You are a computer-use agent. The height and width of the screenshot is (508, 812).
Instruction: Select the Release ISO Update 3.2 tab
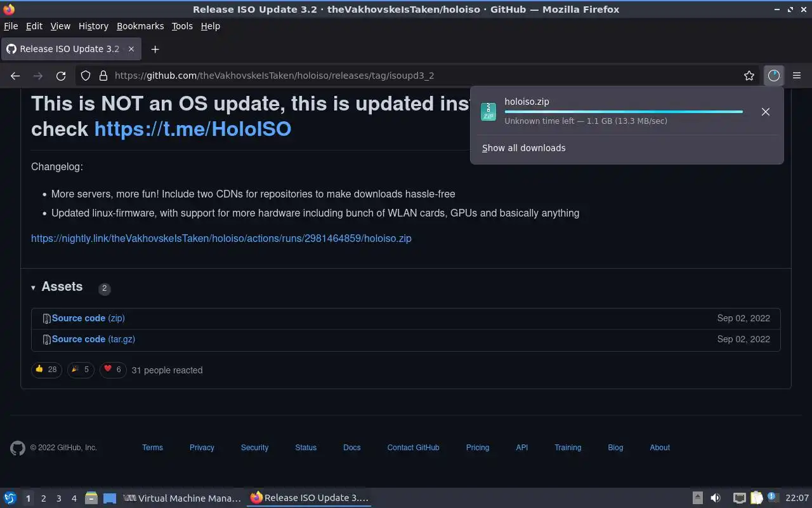[70, 49]
